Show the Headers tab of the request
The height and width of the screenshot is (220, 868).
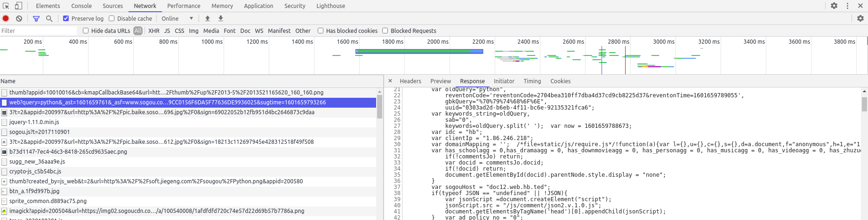point(410,81)
